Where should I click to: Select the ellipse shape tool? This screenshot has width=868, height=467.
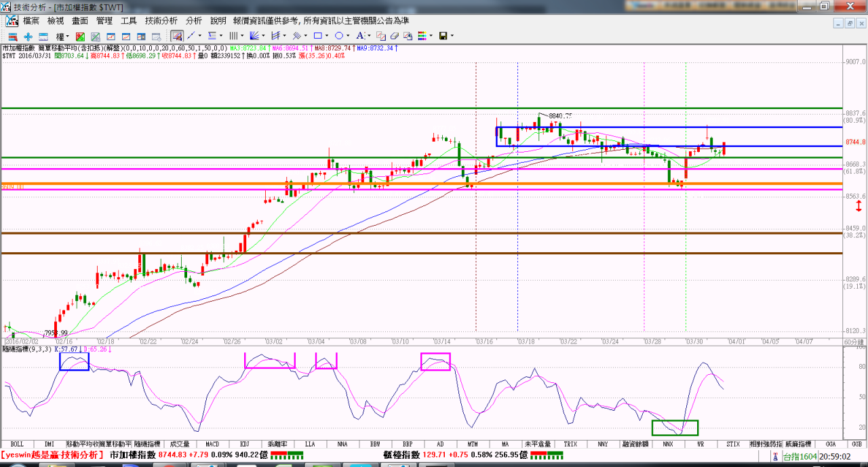338,36
